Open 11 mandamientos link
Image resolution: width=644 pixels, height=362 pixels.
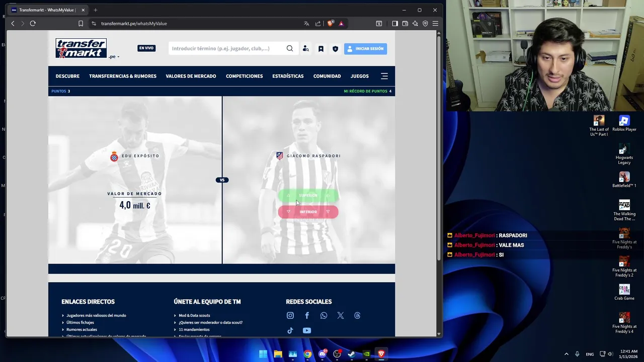pyautogui.click(x=194, y=329)
